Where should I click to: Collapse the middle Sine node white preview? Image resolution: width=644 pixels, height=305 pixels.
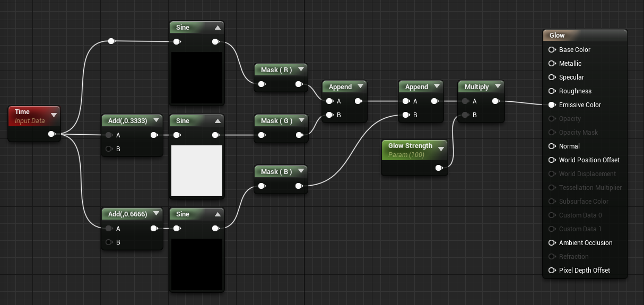click(217, 121)
